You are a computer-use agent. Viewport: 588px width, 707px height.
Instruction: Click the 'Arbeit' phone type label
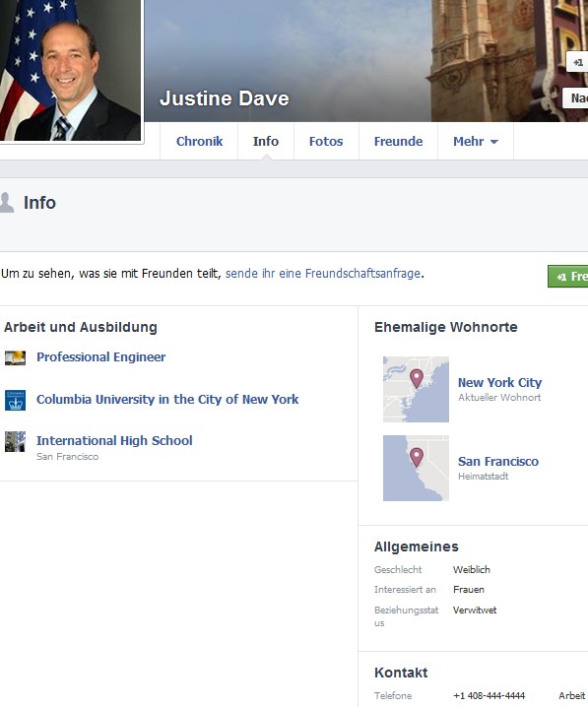click(572, 696)
